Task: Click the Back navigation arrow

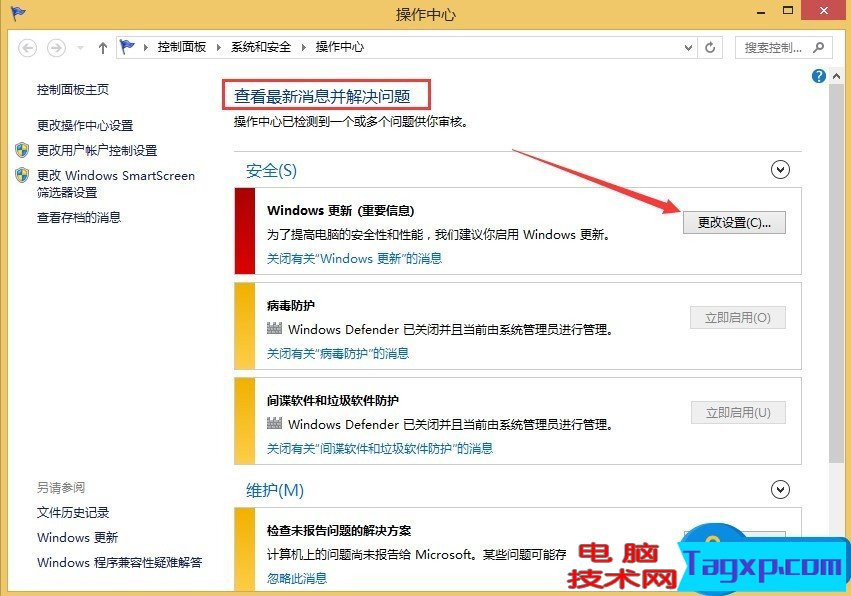Action: coord(28,48)
